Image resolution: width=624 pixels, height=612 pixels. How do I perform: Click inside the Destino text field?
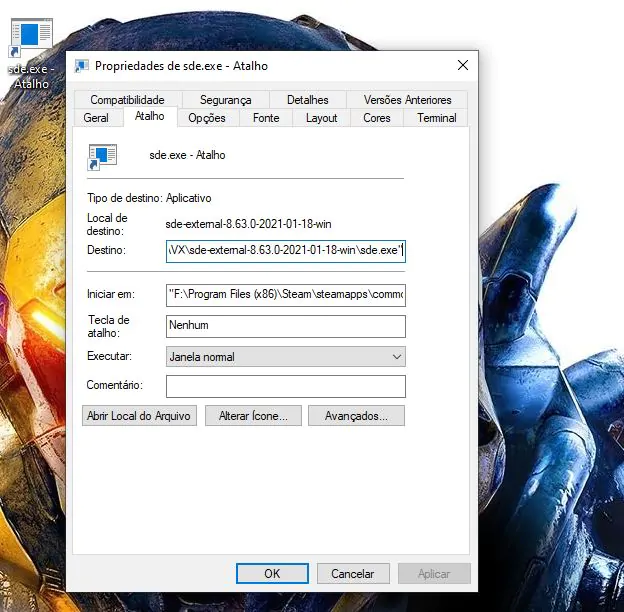pos(285,250)
